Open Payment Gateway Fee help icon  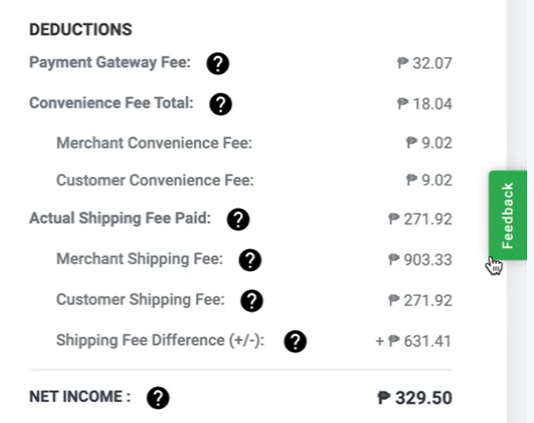(x=218, y=63)
